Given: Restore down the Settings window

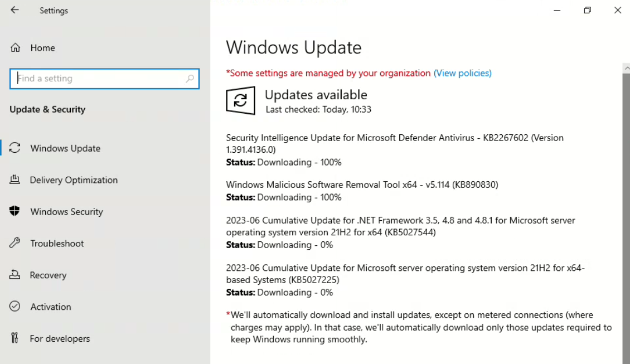Looking at the screenshot, I should (587, 10).
